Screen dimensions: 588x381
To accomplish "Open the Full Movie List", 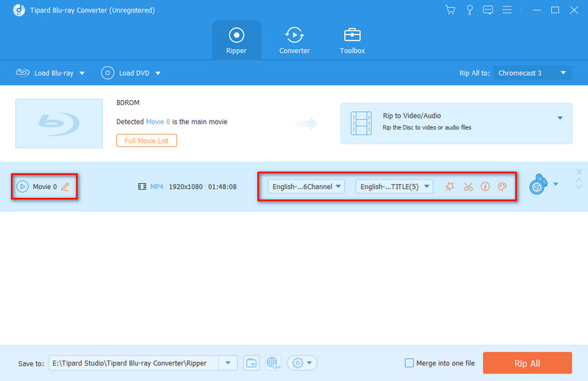I will click(146, 140).
